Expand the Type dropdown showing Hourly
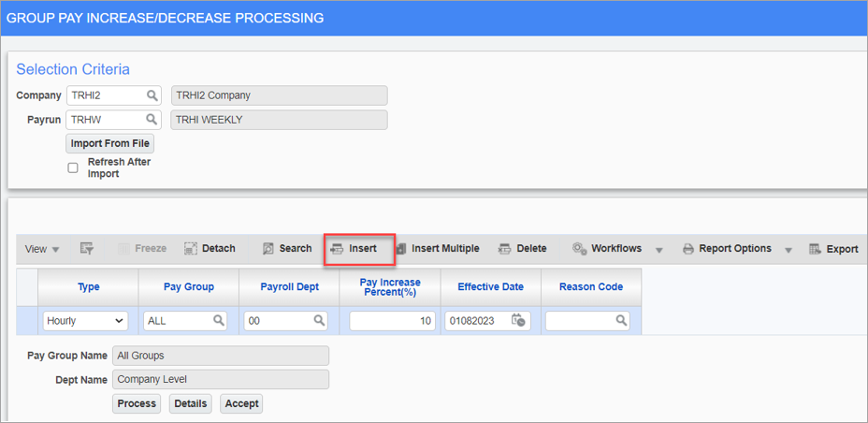This screenshot has height=423, width=868. pyautogui.click(x=85, y=321)
